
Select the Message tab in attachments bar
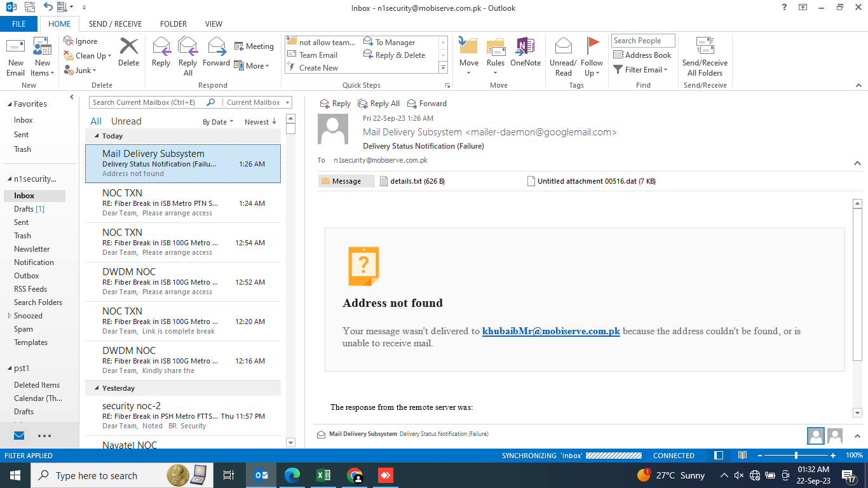[x=346, y=181]
